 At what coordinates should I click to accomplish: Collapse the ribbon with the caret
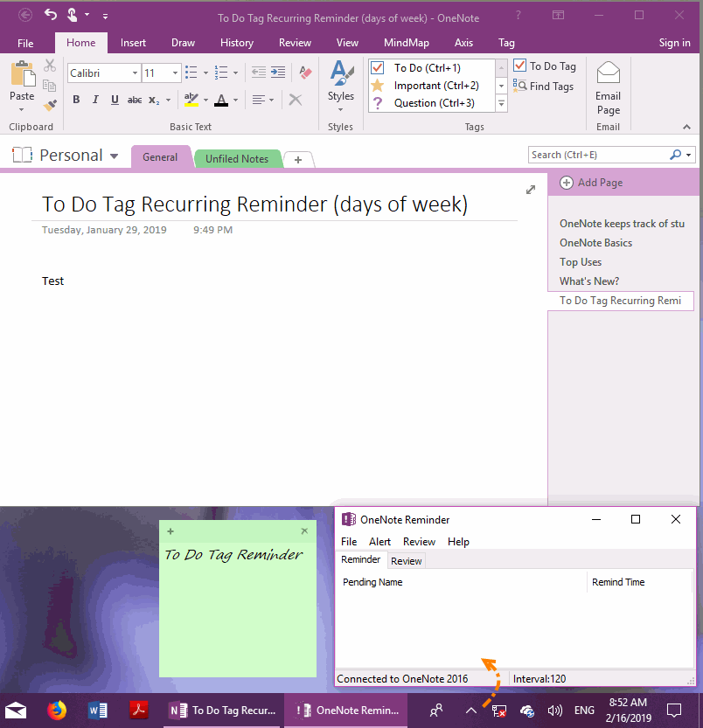pos(686,127)
